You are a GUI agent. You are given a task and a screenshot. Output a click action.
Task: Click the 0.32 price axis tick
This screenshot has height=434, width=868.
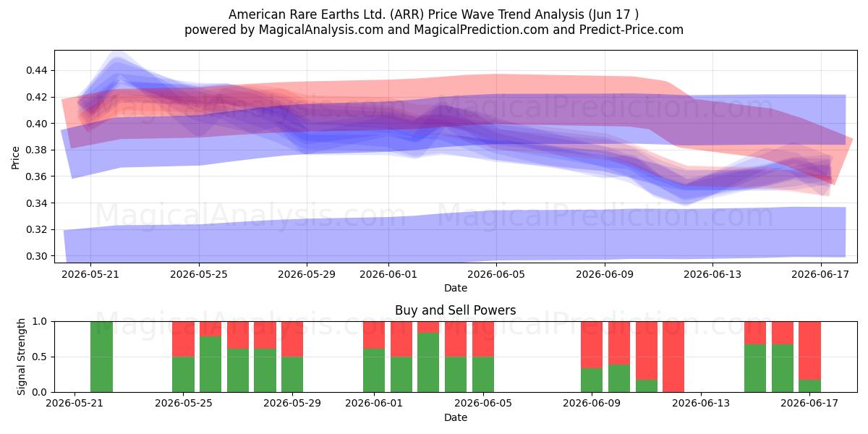pos(37,229)
